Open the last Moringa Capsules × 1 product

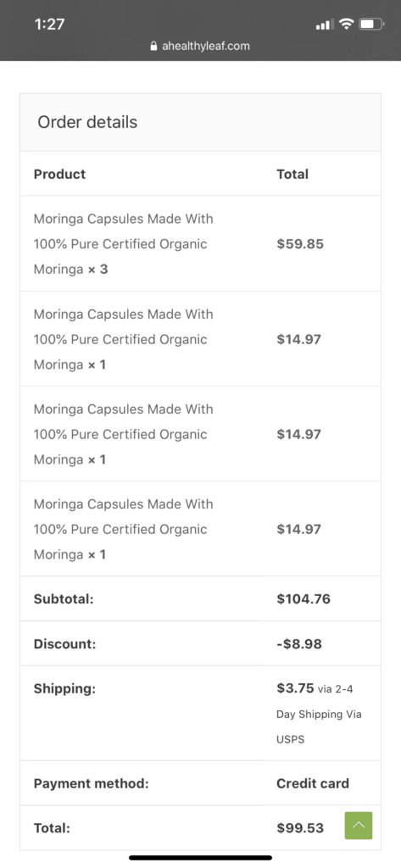pyautogui.click(x=124, y=529)
